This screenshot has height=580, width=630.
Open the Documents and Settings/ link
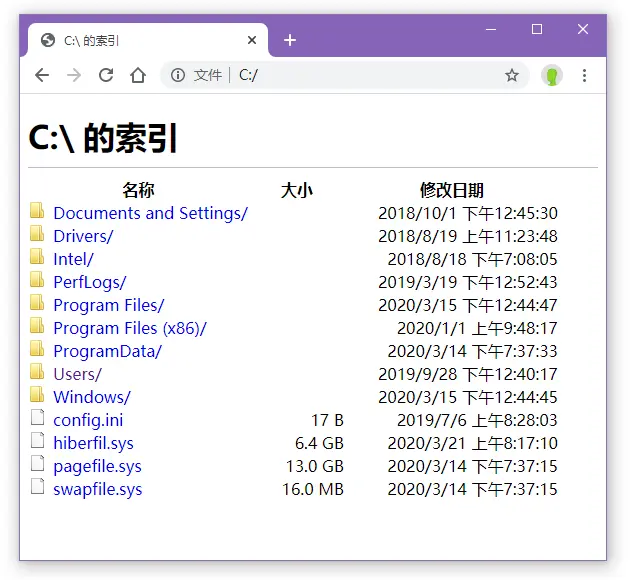click(x=151, y=213)
